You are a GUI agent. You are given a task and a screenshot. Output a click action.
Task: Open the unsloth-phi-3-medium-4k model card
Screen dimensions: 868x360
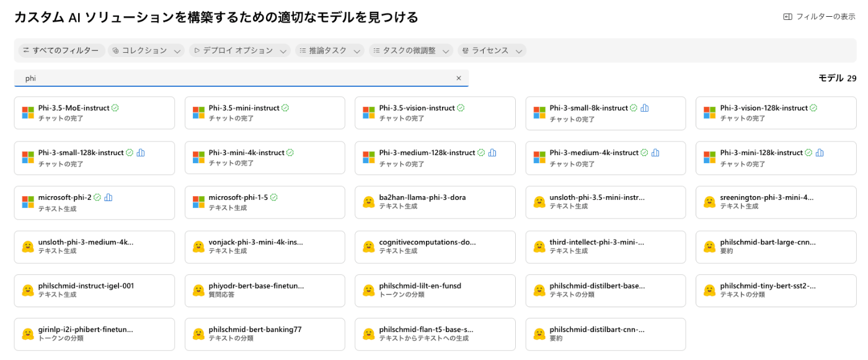(94, 246)
